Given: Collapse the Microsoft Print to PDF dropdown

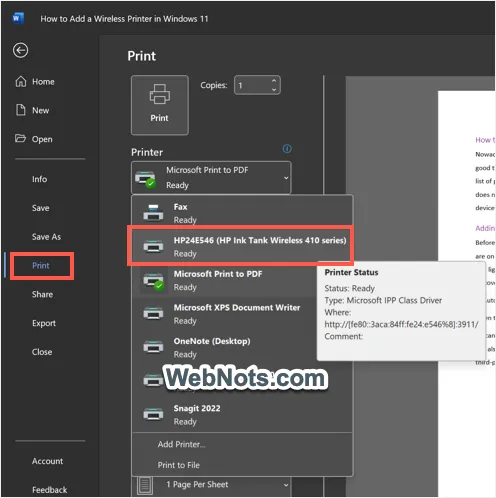Looking at the screenshot, I should pos(211,177).
